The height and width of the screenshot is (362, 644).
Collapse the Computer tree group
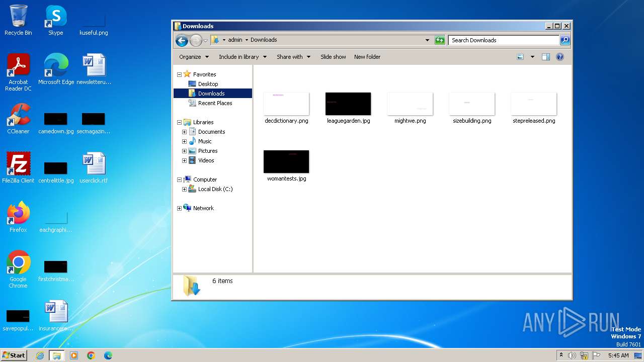(x=179, y=179)
